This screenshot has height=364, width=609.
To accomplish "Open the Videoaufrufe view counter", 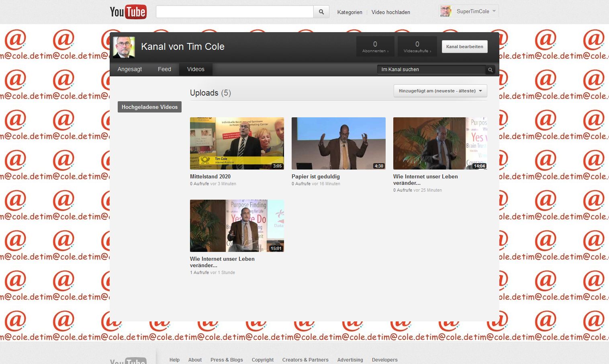I will coord(417,47).
